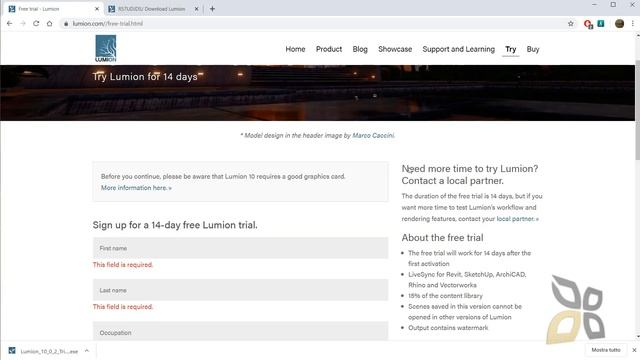640x360 pixels.
Task: Click the page vertical scrollbar thumb
Action: tap(637, 110)
